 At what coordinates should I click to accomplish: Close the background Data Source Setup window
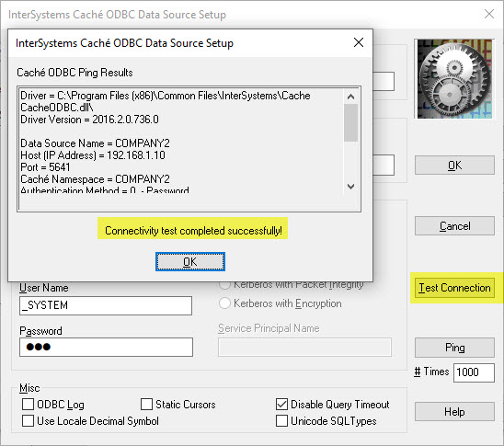click(x=489, y=14)
